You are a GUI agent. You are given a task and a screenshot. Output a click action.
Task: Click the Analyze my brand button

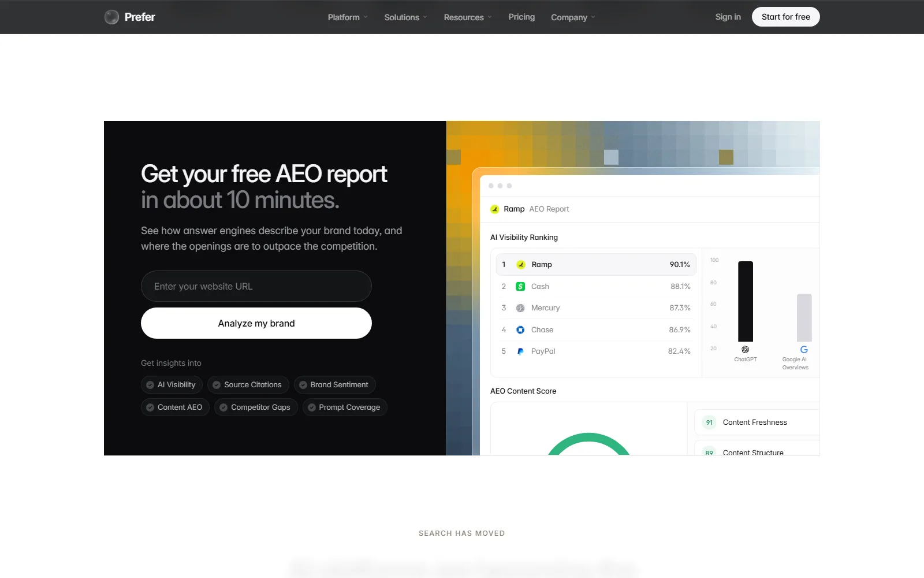tap(256, 323)
